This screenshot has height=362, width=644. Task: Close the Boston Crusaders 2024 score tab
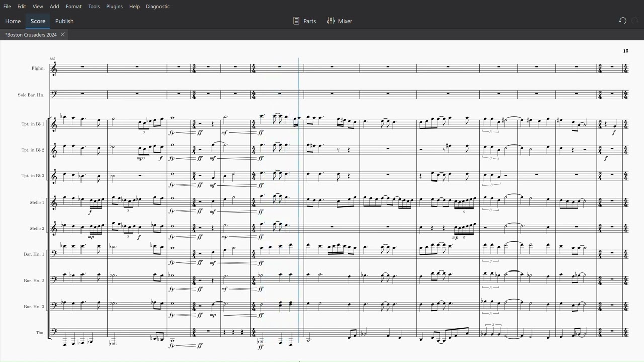coord(63,35)
